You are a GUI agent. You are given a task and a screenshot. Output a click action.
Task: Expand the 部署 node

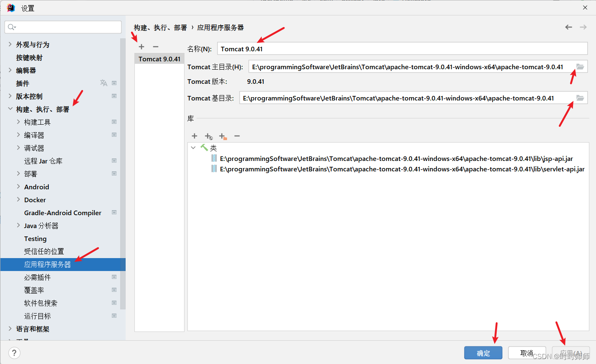(18, 173)
